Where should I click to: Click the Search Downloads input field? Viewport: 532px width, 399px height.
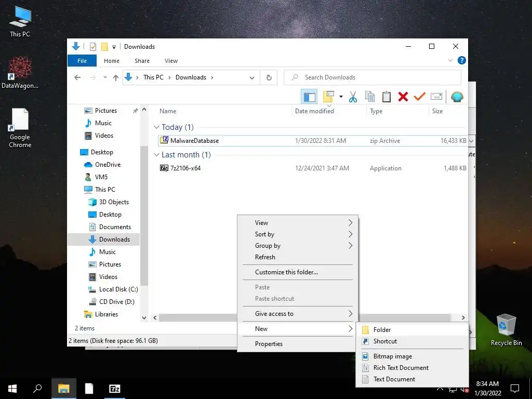[x=372, y=77]
